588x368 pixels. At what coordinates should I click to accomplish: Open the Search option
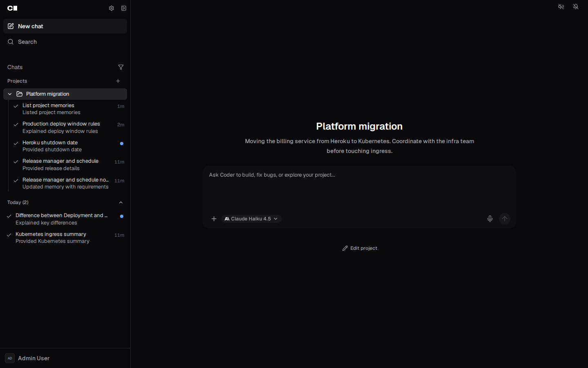click(x=65, y=42)
